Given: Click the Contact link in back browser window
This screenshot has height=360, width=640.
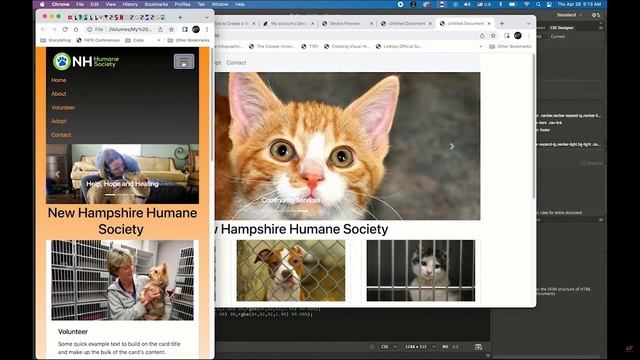Looking at the screenshot, I should (236, 63).
